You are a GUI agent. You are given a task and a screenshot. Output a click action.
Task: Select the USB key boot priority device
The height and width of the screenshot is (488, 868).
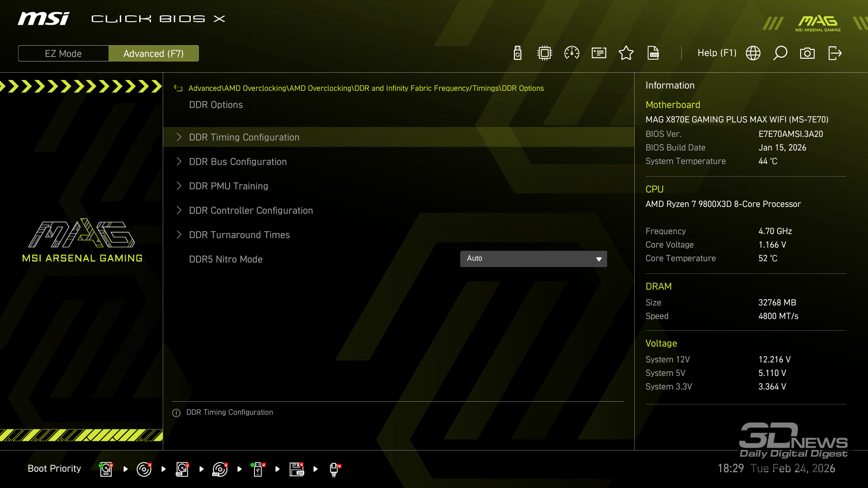click(258, 469)
